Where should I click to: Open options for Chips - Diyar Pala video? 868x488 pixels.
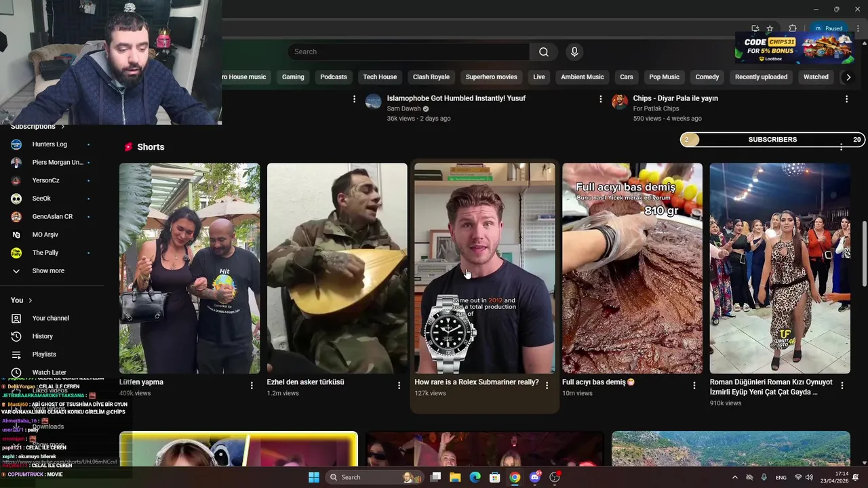coord(846,99)
